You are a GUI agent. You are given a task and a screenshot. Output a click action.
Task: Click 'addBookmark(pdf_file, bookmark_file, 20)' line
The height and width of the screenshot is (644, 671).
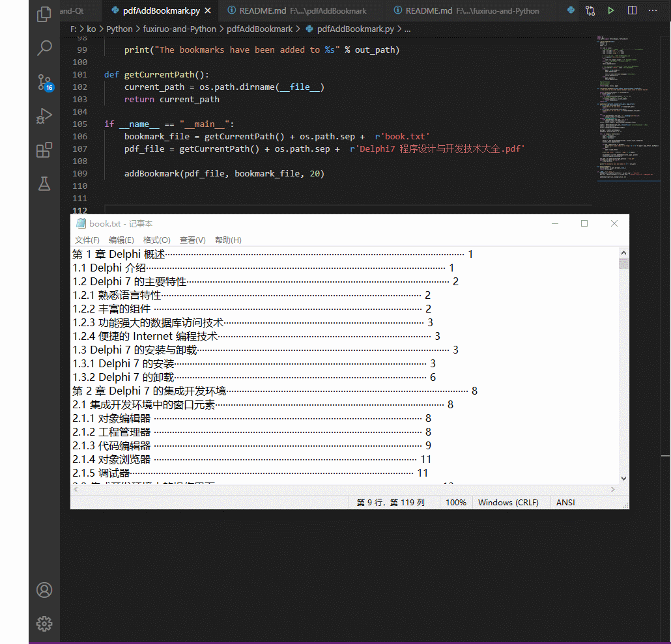[224, 174]
